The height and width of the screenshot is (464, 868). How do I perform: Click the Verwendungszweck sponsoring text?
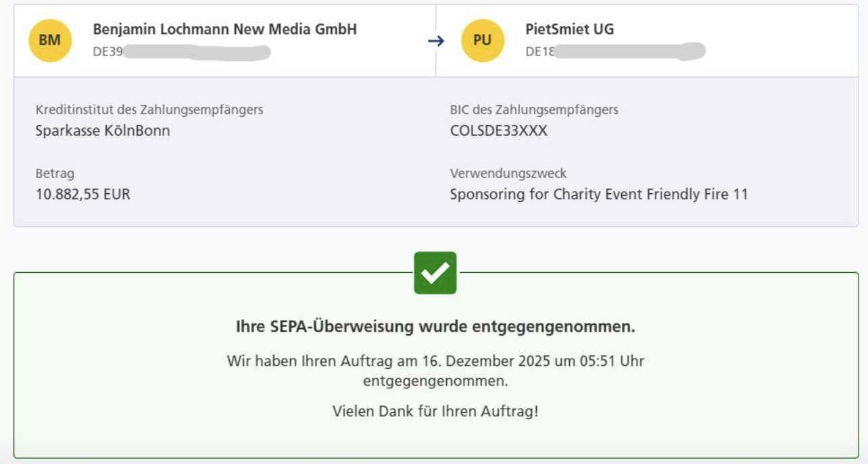pos(598,195)
